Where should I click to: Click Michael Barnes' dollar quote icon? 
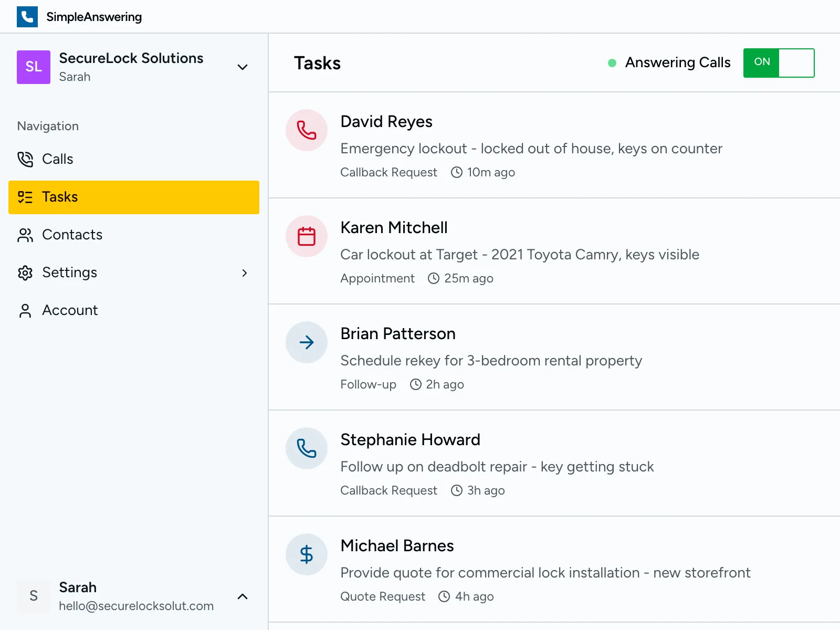(x=307, y=554)
